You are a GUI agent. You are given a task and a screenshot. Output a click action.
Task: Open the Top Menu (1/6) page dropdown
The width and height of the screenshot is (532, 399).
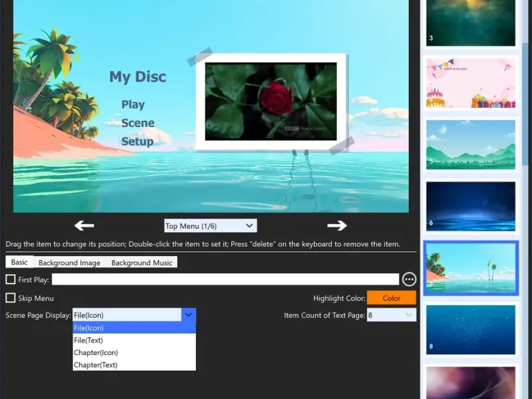click(x=210, y=226)
